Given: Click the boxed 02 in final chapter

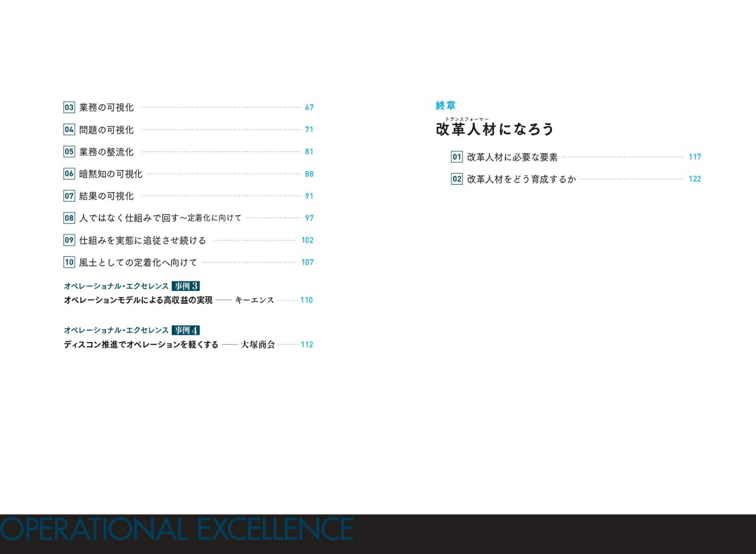Looking at the screenshot, I should point(457,179).
